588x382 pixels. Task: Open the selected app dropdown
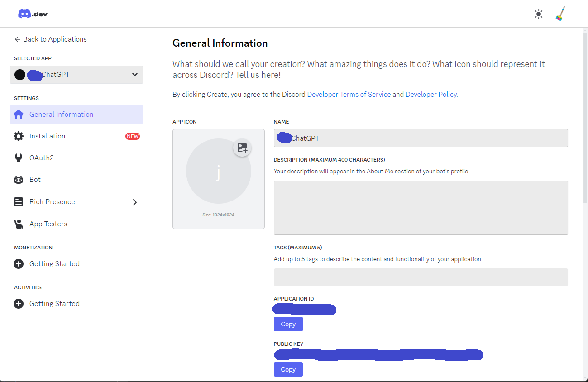pos(76,75)
